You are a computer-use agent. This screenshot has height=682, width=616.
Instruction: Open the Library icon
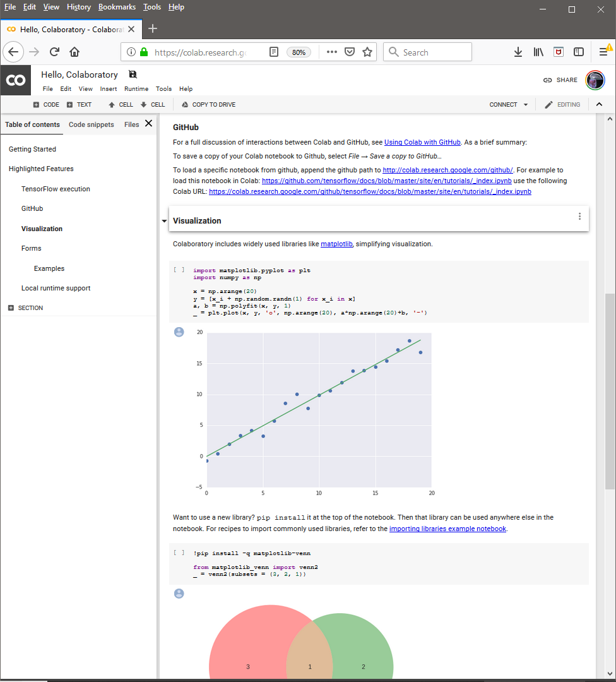coord(538,52)
